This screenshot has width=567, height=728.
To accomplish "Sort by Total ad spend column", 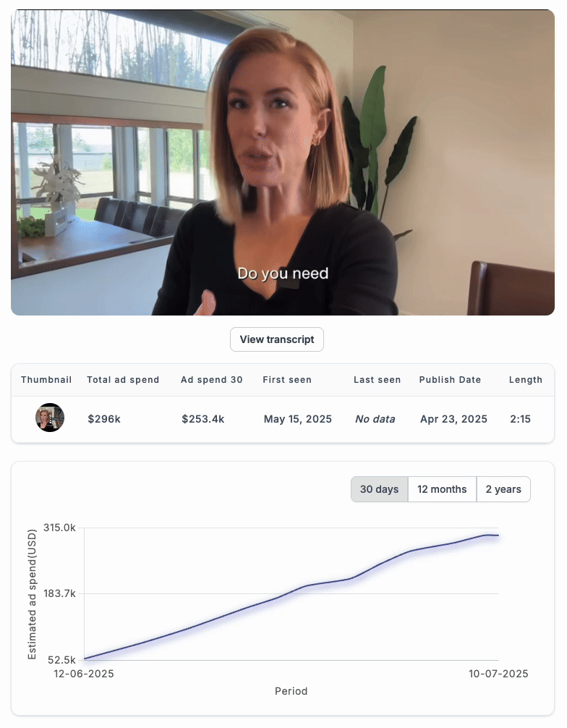I will pos(123,380).
